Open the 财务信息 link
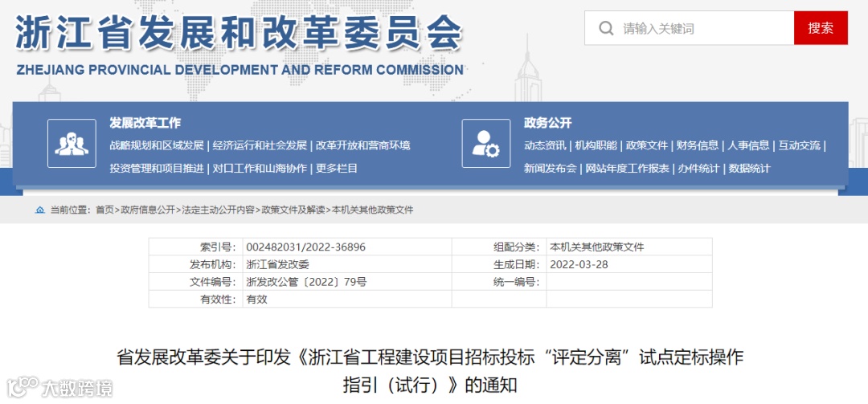 pos(698,145)
